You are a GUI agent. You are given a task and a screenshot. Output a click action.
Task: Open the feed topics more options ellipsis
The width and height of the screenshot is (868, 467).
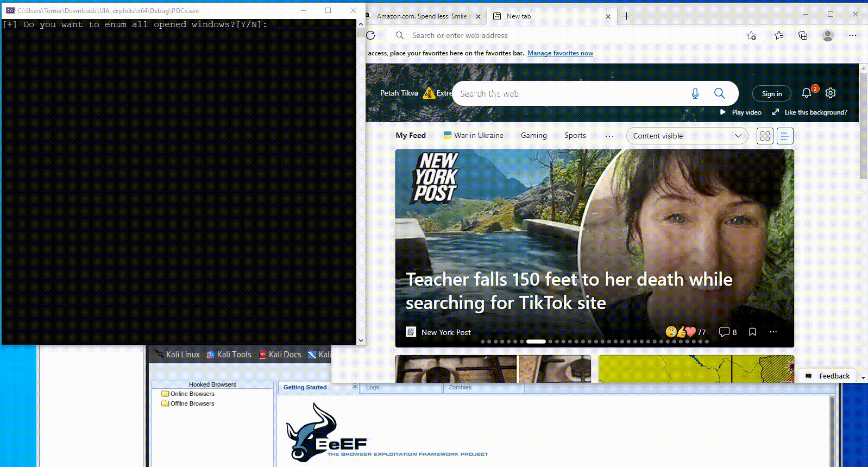point(609,136)
